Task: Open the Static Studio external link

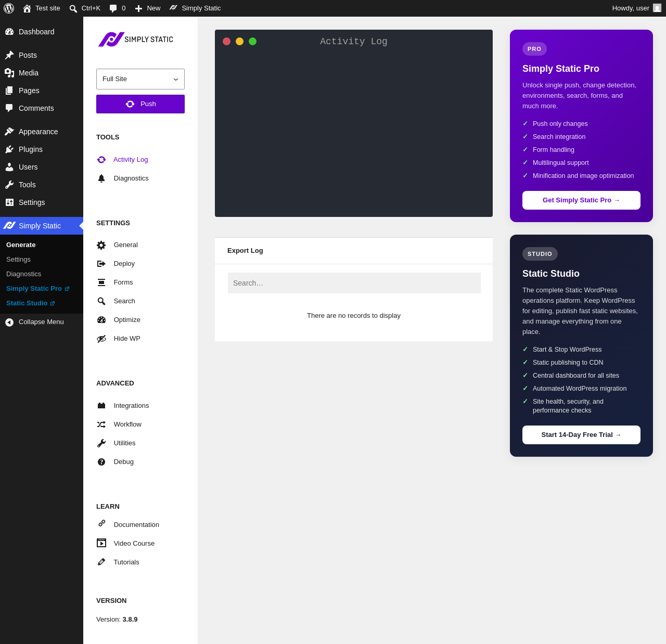Action: pyautogui.click(x=30, y=303)
